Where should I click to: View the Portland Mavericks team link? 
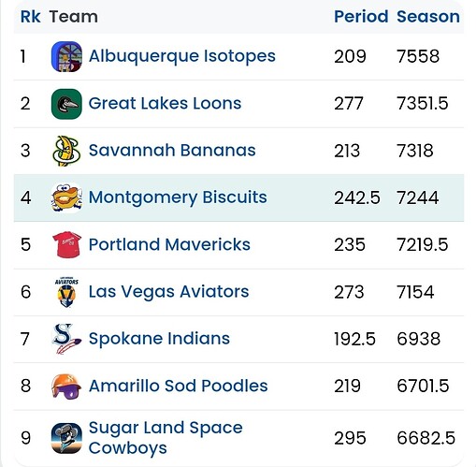169,244
